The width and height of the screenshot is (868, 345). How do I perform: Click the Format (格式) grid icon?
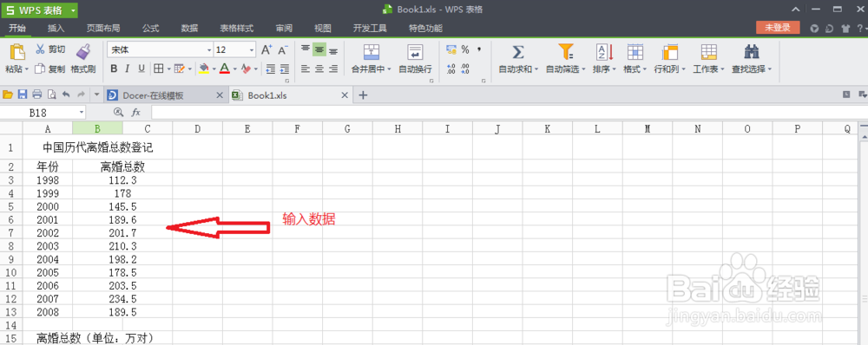tap(635, 52)
